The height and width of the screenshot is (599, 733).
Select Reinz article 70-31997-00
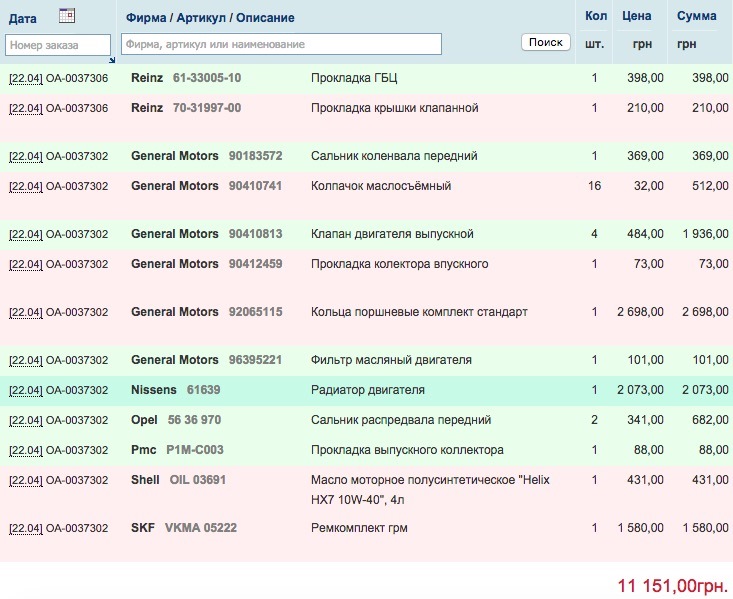coord(207,108)
